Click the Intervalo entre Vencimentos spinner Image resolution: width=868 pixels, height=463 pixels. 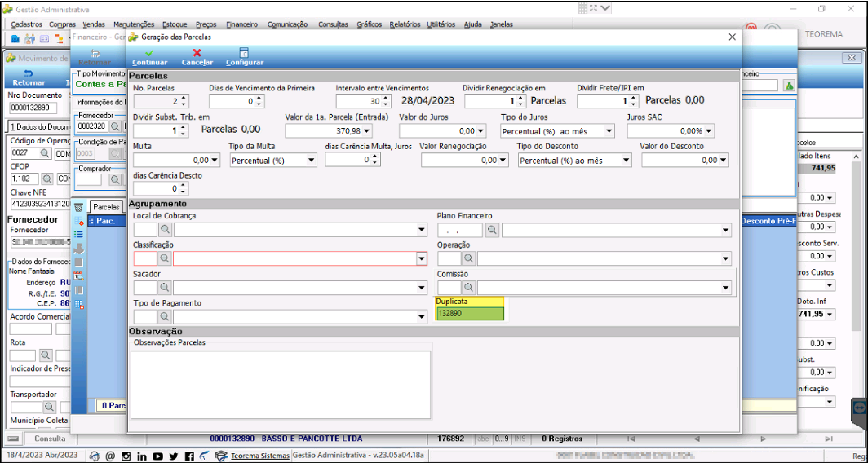click(386, 101)
